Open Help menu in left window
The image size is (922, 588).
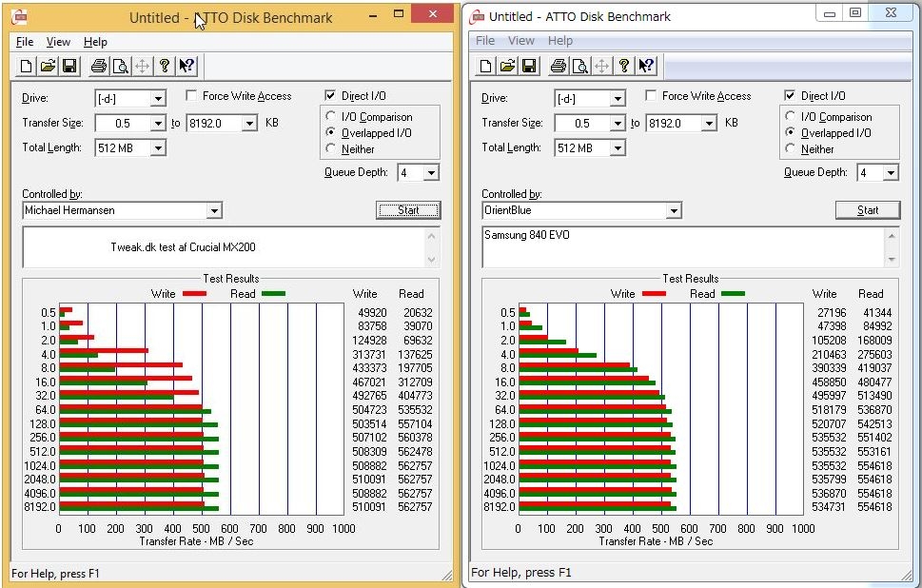[95, 42]
